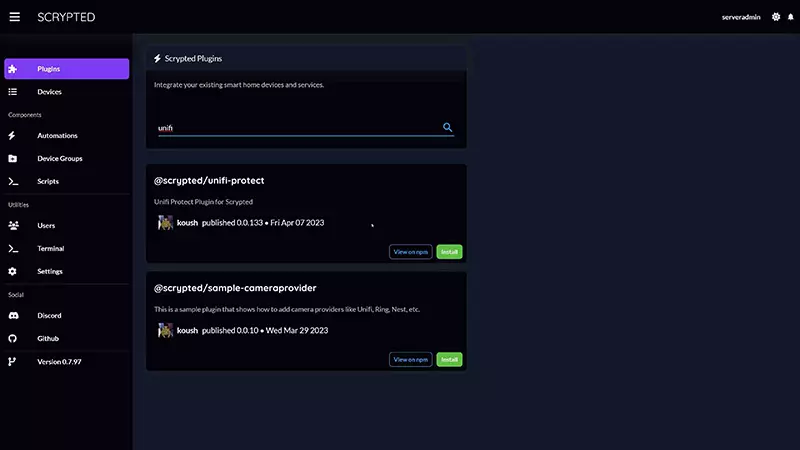Click the Users people icon
This screenshot has height=450, width=800.
point(14,226)
